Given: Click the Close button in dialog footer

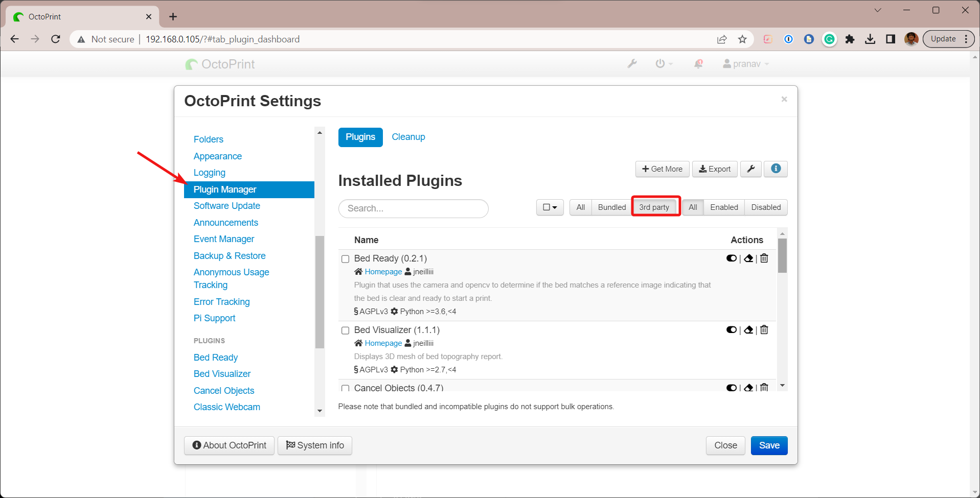Looking at the screenshot, I should tap(725, 445).
